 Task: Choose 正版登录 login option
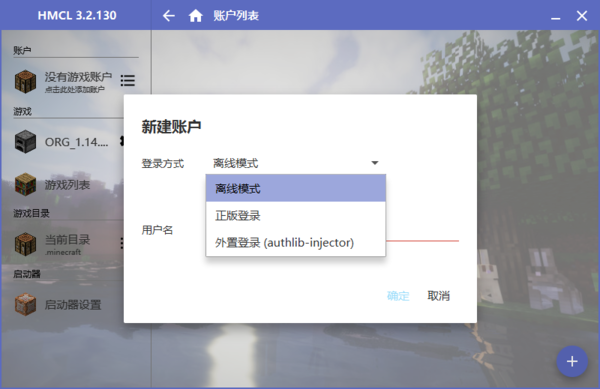pos(295,215)
